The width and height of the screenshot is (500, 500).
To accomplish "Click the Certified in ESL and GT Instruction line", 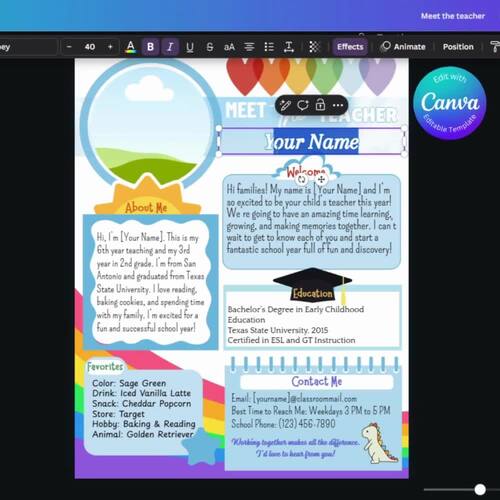I will [x=291, y=340].
